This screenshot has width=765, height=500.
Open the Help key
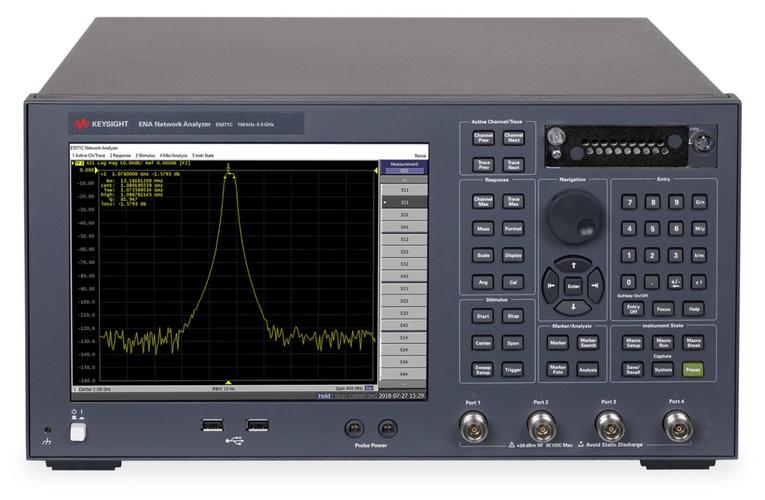coord(693,309)
